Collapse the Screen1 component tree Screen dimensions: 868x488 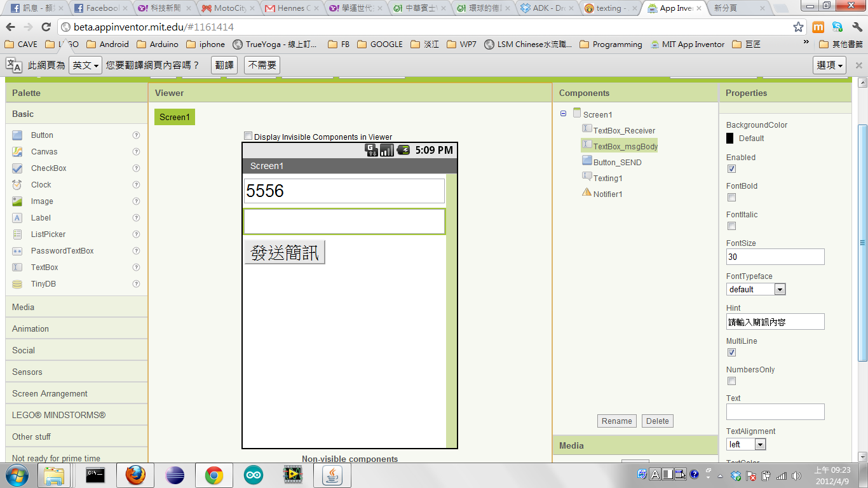tap(563, 114)
